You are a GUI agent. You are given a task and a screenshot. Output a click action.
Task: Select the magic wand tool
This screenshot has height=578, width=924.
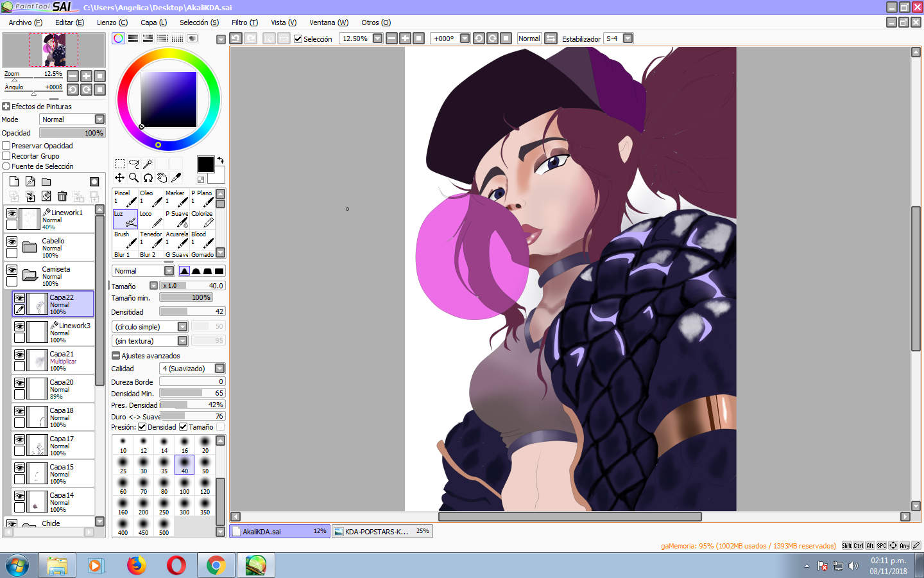click(148, 164)
